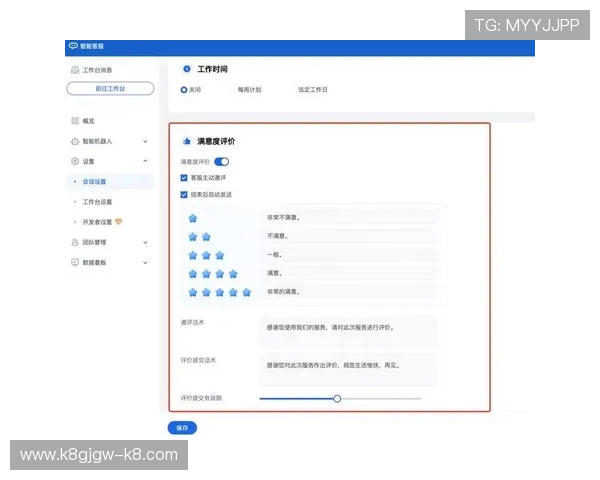Click the second star in 不满意 row
This screenshot has width=600, height=480.
click(206, 237)
